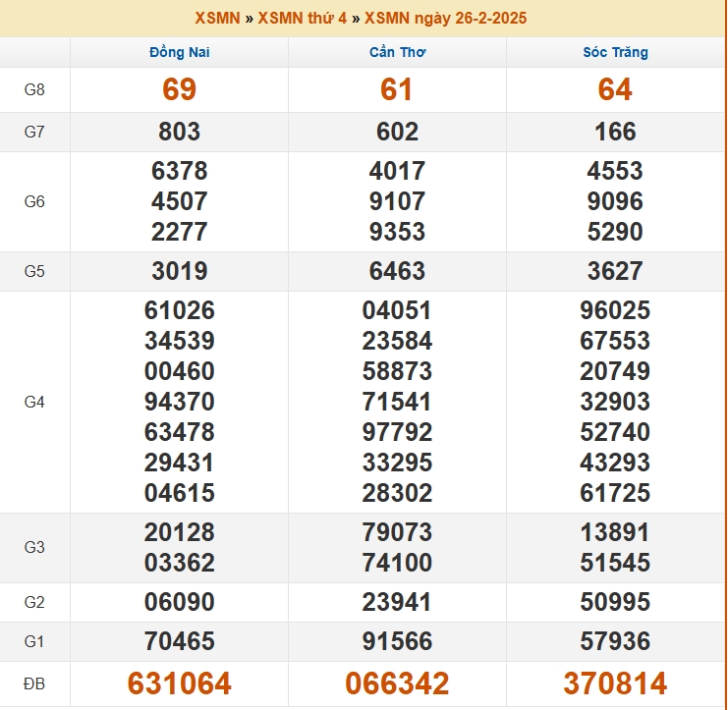This screenshot has height=710, width=728.
Task: Open the Cần Thơ province header link
Action: click(x=398, y=52)
